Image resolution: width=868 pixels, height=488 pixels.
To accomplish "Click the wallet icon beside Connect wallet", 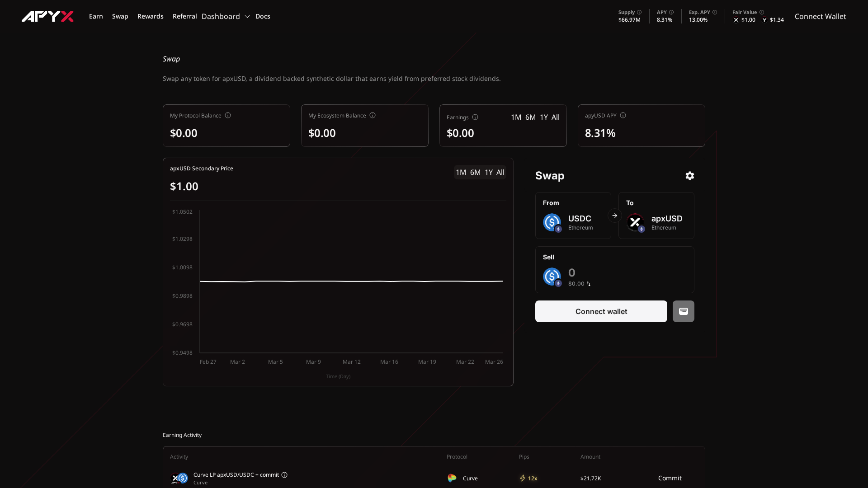I will pos(683,311).
